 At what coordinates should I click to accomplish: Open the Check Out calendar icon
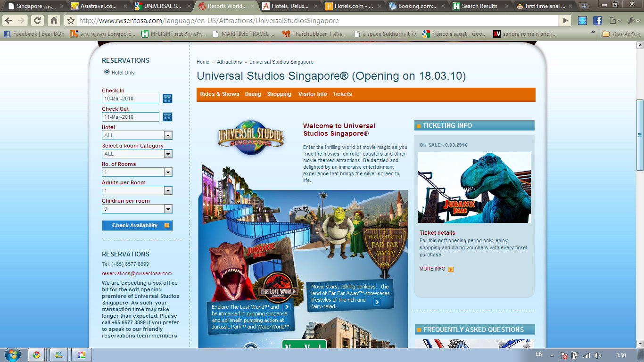pyautogui.click(x=167, y=117)
